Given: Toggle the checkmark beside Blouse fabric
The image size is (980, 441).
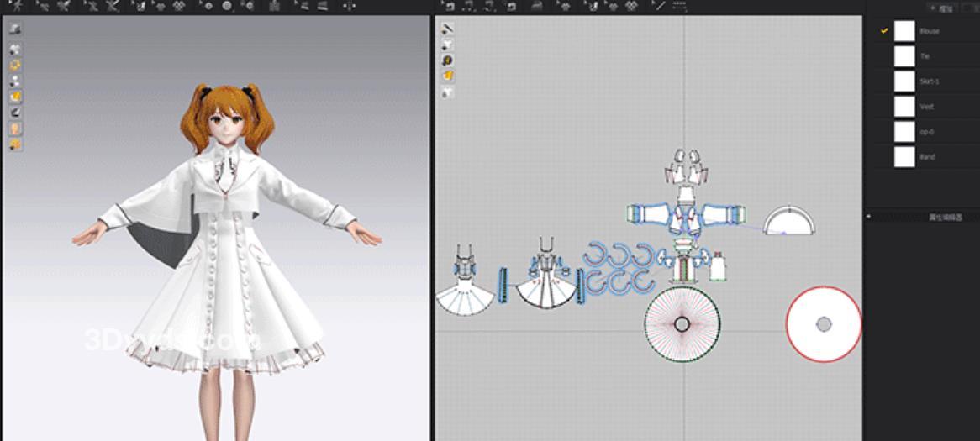Looking at the screenshot, I should point(884,31).
